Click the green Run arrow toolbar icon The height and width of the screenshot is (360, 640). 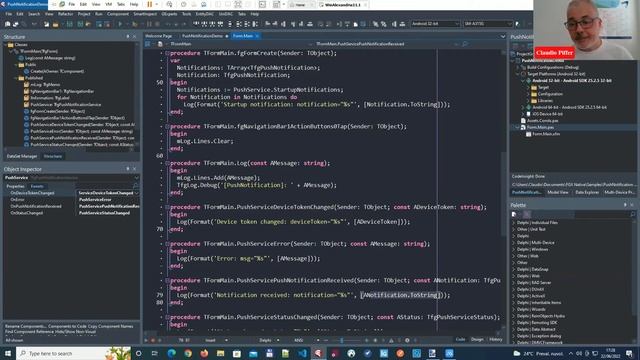tap(120, 24)
